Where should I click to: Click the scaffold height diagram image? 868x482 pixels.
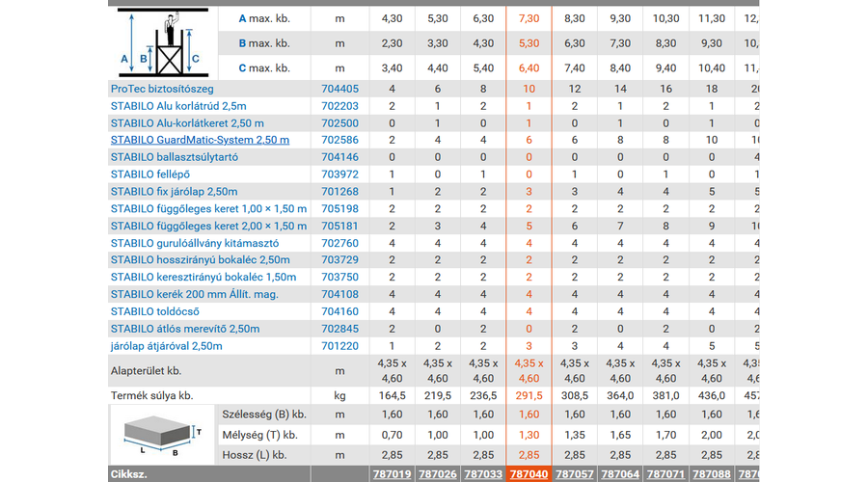[x=163, y=42]
